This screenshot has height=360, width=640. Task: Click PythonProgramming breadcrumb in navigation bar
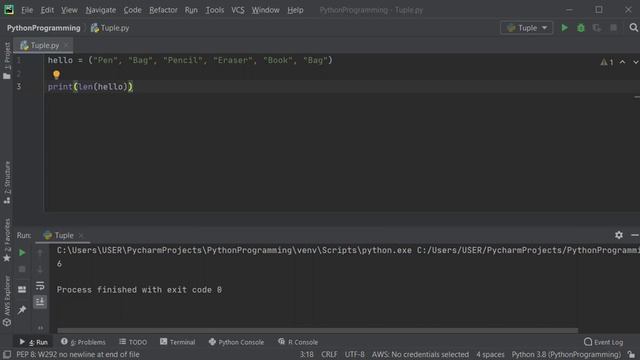(x=43, y=28)
